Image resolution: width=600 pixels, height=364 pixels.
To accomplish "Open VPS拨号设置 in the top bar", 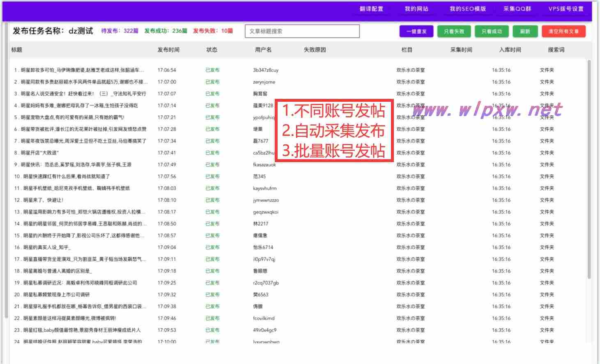I will click(x=566, y=9).
